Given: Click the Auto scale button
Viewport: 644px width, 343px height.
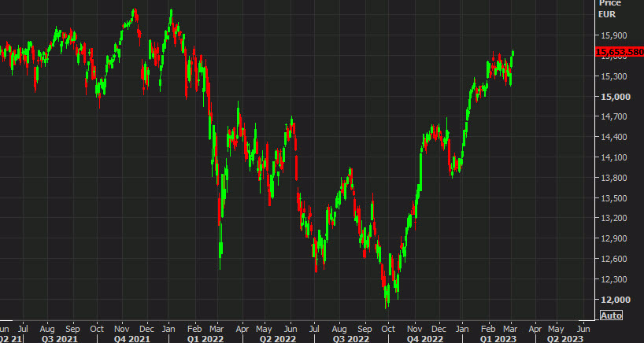Looking at the screenshot, I should point(611,315).
